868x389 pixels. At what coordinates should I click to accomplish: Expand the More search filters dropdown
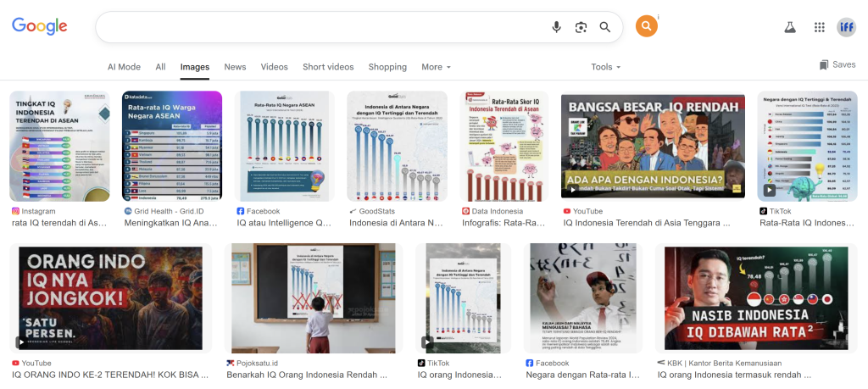[x=436, y=67]
